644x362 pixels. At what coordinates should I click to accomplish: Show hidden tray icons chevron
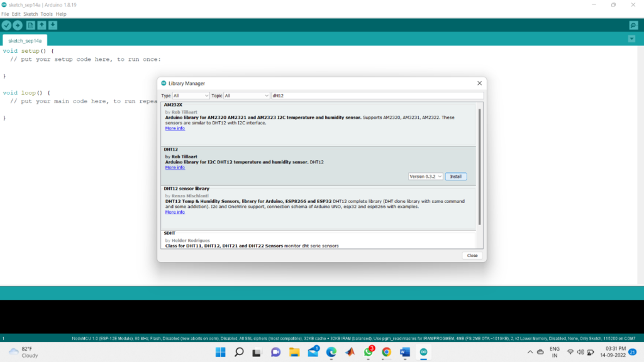tap(530, 352)
